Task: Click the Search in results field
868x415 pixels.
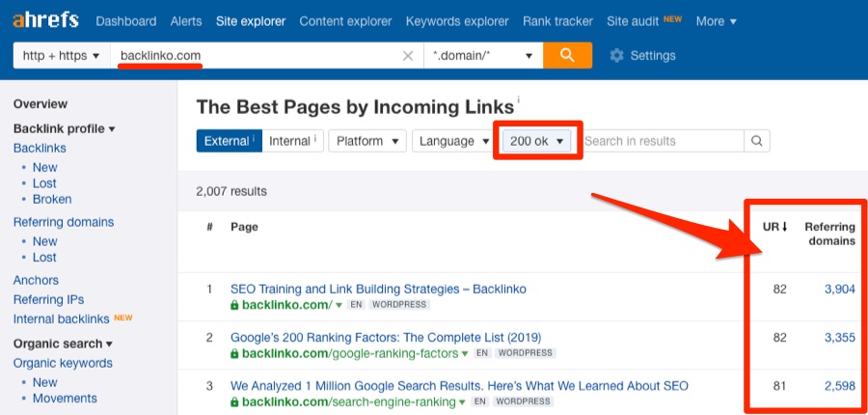Action: point(663,141)
